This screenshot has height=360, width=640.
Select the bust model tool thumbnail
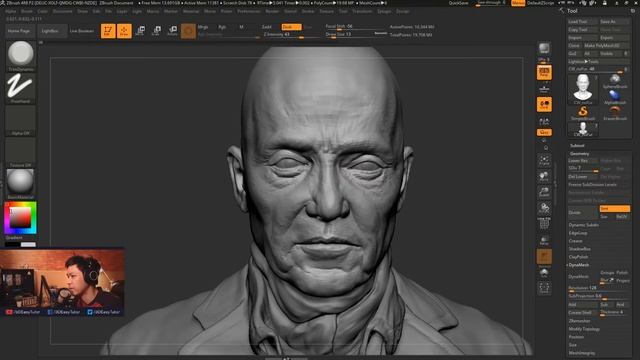583,89
